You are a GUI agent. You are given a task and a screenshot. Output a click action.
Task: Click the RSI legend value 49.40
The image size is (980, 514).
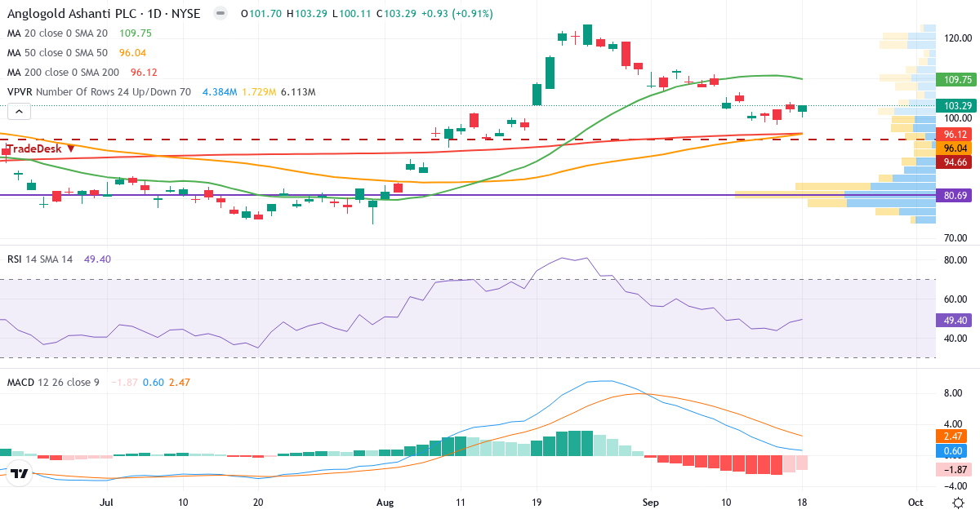pos(97,259)
